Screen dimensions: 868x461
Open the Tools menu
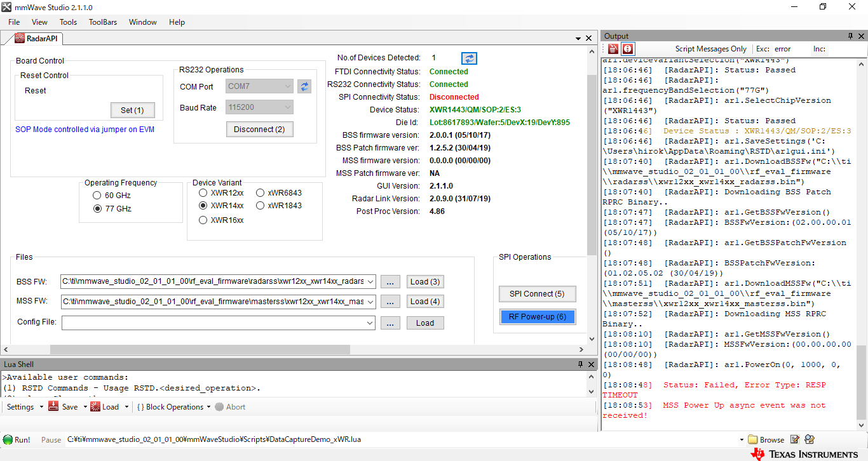[68, 22]
